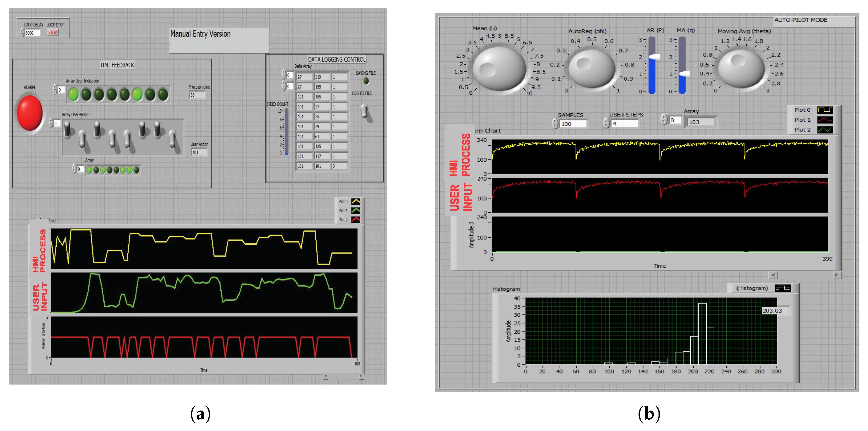
Task: Click the red ALARM indicator light
Action: coord(30,113)
